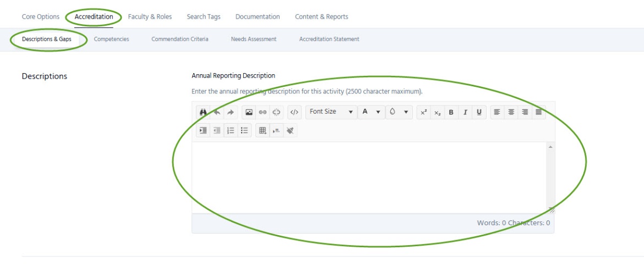Viewport: 644px width, 272px height.
Task: Open the Accreditation Statement section
Action: [329, 39]
